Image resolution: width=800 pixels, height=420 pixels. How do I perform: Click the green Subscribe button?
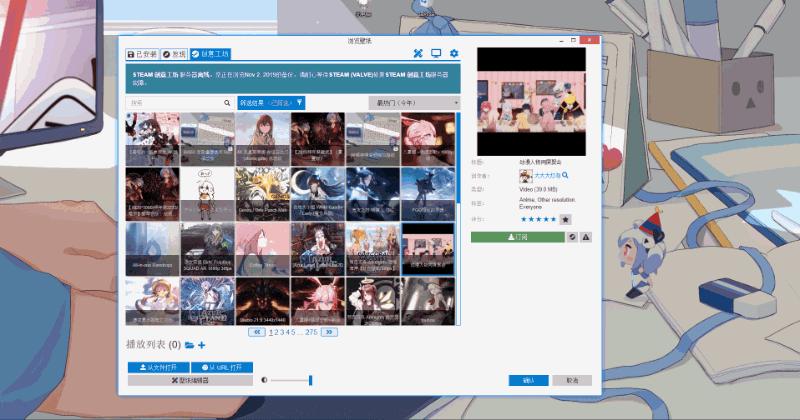point(518,237)
